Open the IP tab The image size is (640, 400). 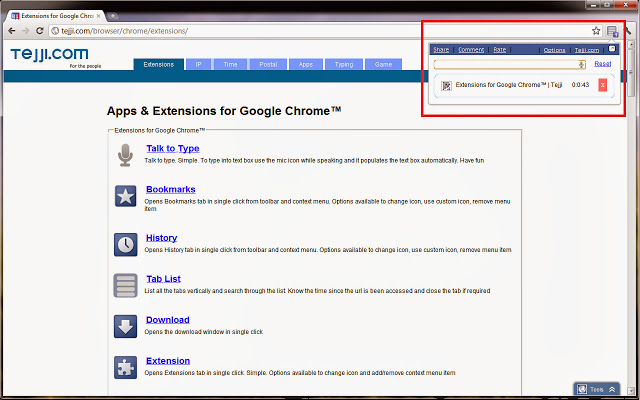[198, 64]
